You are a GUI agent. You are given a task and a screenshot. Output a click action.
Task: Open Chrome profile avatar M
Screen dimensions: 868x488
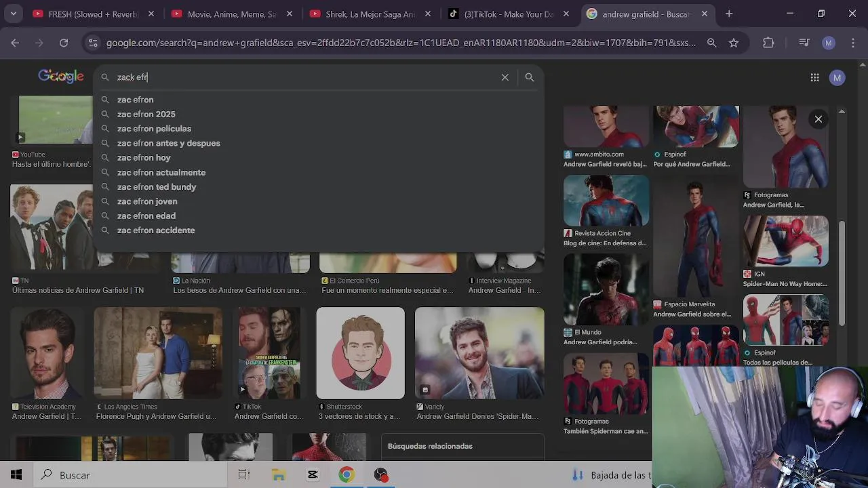click(x=829, y=43)
